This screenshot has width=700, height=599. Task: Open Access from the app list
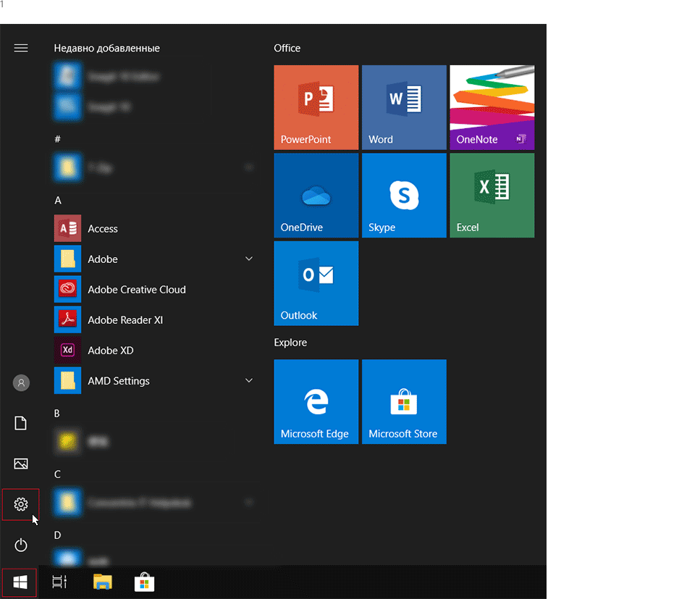tap(103, 228)
